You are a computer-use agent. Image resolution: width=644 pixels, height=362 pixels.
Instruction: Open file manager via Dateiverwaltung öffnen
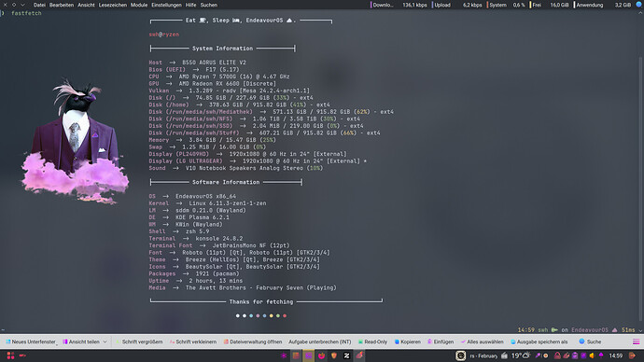click(253, 341)
